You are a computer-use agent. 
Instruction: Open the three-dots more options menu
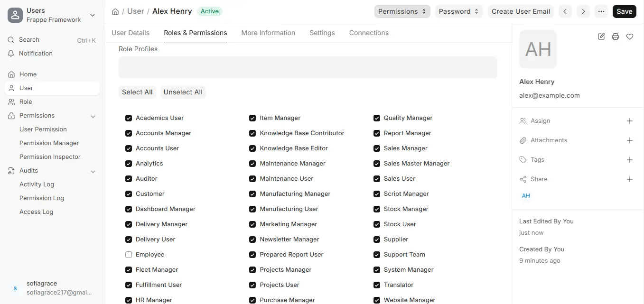click(601, 11)
